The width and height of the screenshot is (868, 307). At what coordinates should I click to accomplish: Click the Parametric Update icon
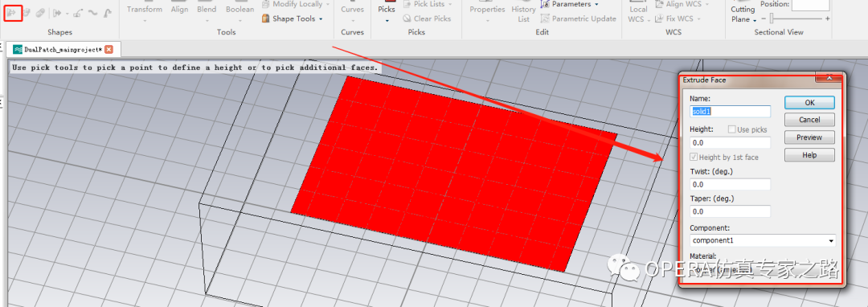click(x=545, y=18)
